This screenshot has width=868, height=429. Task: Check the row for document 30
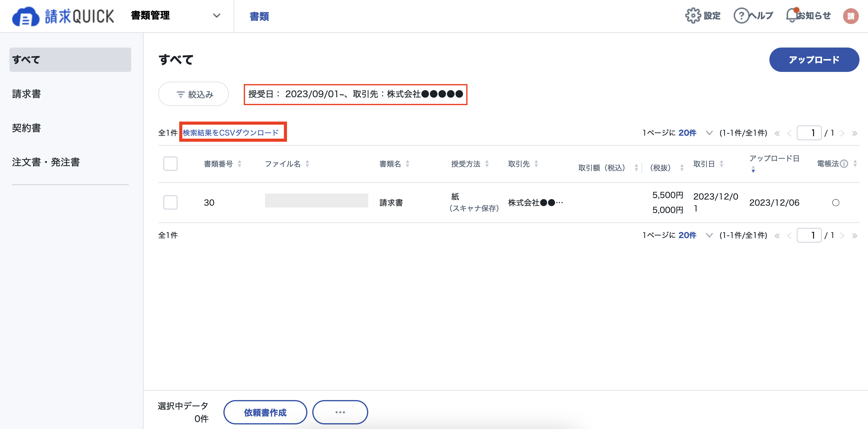pos(170,202)
